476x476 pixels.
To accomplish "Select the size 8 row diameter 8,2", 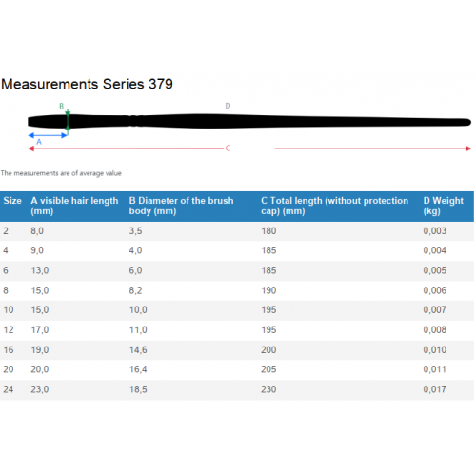I will pos(135,290).
